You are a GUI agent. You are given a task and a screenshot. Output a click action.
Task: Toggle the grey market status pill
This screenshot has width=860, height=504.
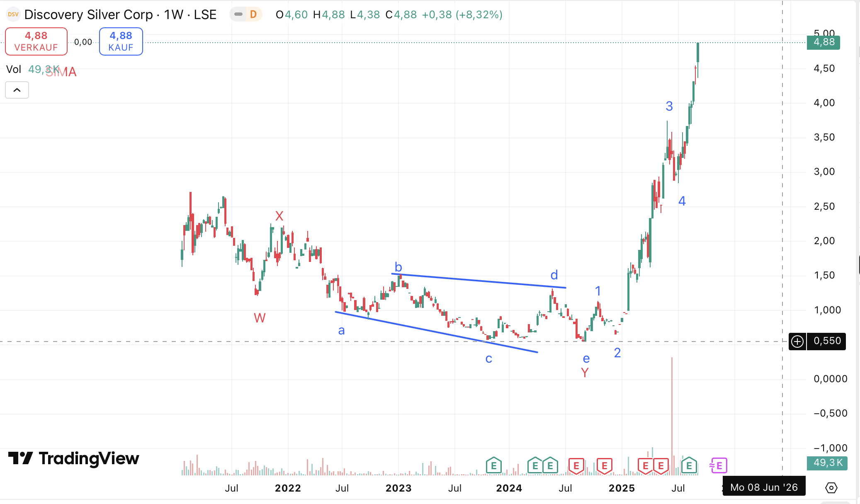(238, 15)
